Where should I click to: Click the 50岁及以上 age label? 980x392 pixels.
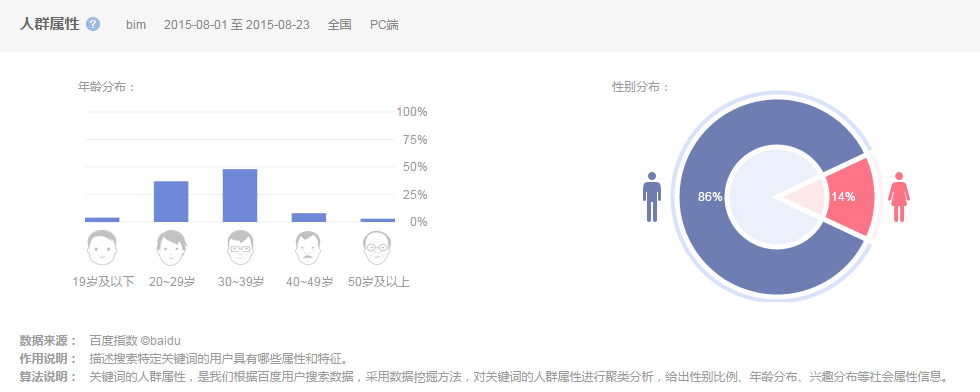(x=379, y=282)
